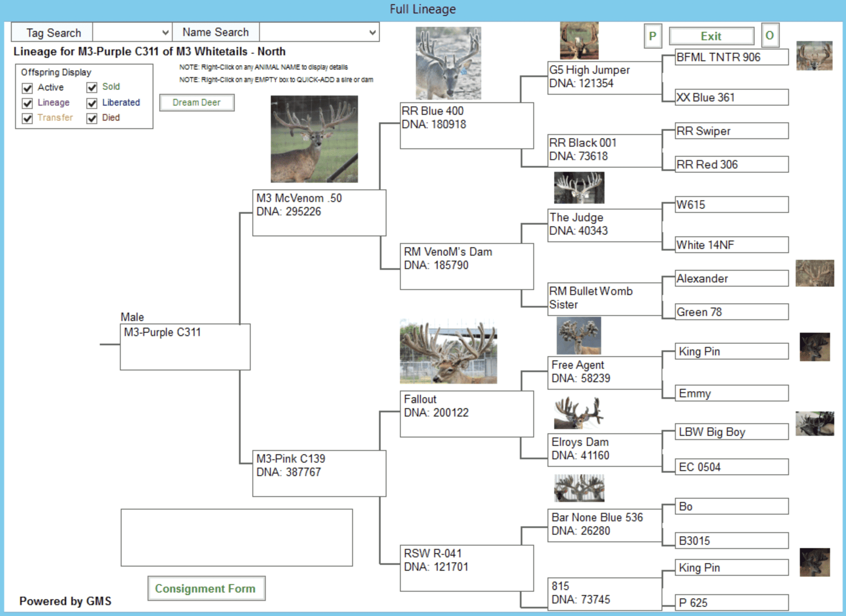
Task: Toggle the Sold offspring checkbox
Action: click(x=92, y=88)
